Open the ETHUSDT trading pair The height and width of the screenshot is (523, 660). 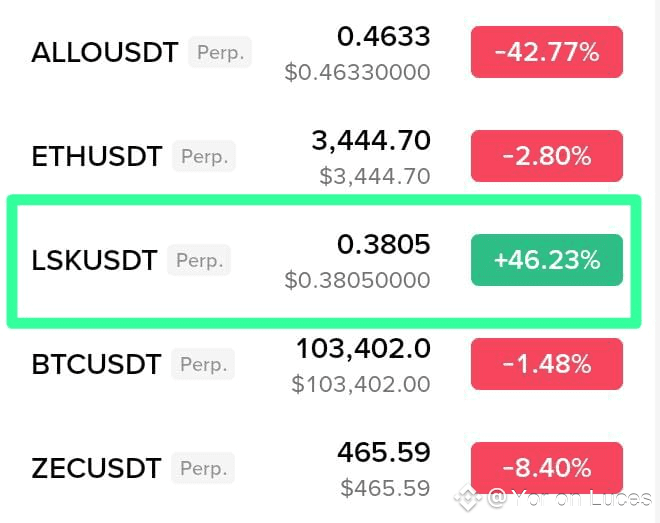(x=96, y=157)
